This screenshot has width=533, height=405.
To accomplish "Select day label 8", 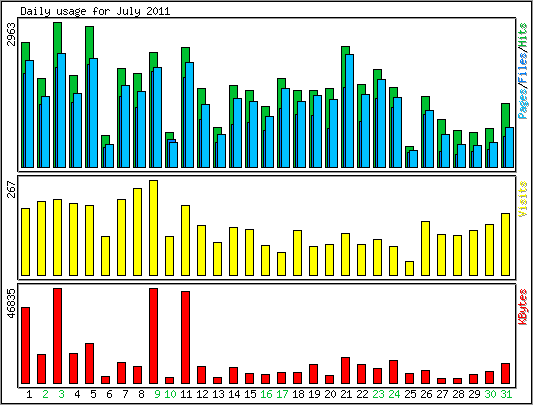I will 141,394.
